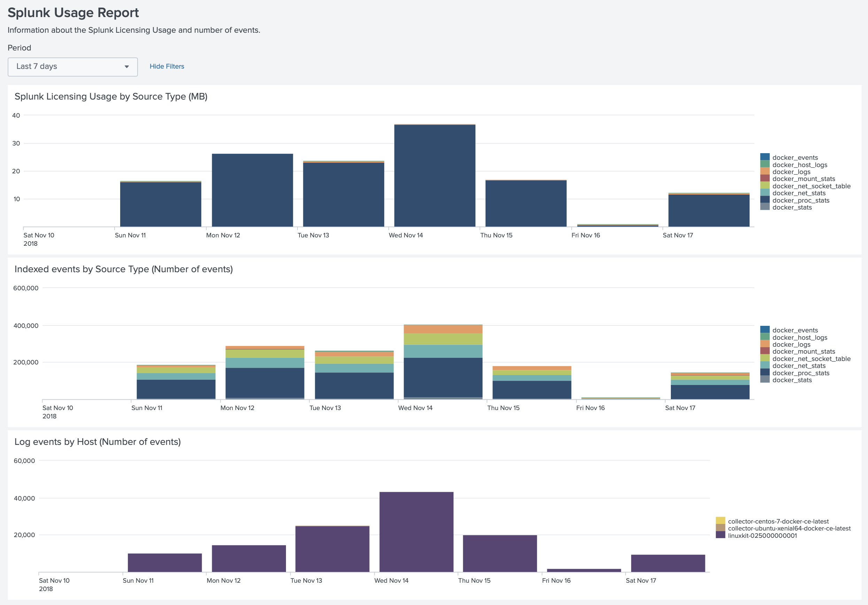Click Fri Nov 16 bar in Log events by Host
Screen dimensions: 868x605
coord(584,571)
